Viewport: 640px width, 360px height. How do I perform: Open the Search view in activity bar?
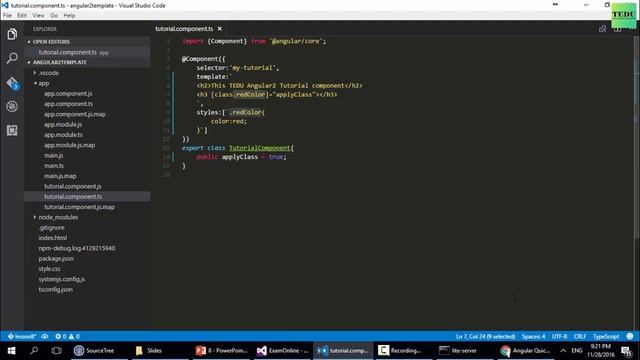(x=12, y=58)
